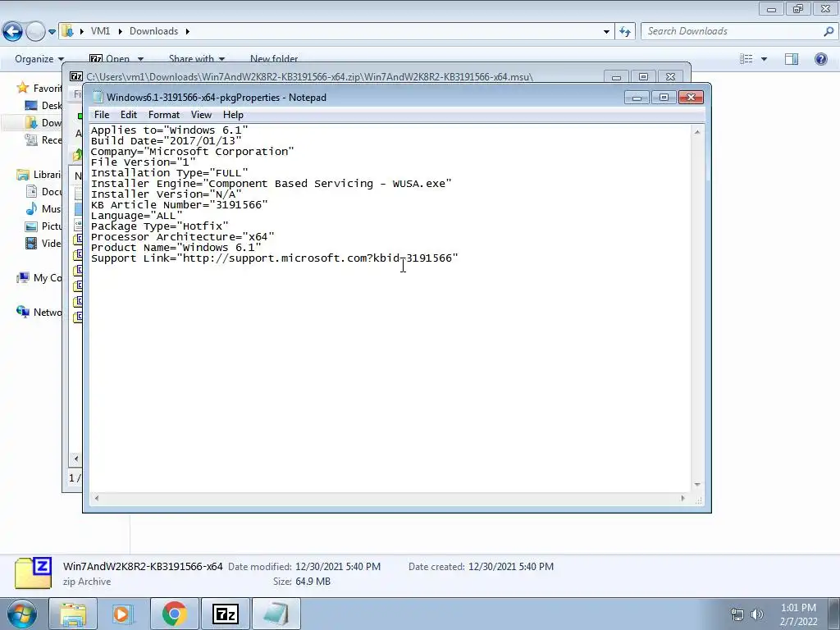Switch to 7-Zip via taskbar
The width and height of the screenshot is (840, 630).
coord(225,614)
